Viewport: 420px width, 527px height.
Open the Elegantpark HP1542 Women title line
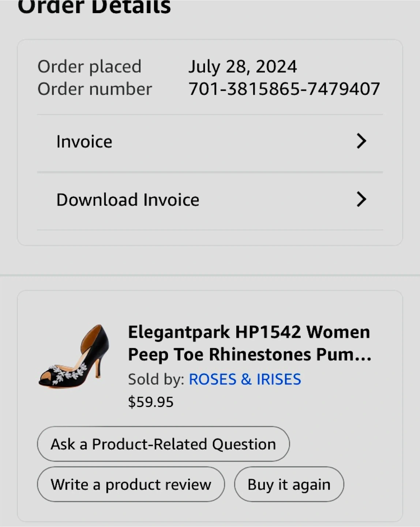[249, 332]
